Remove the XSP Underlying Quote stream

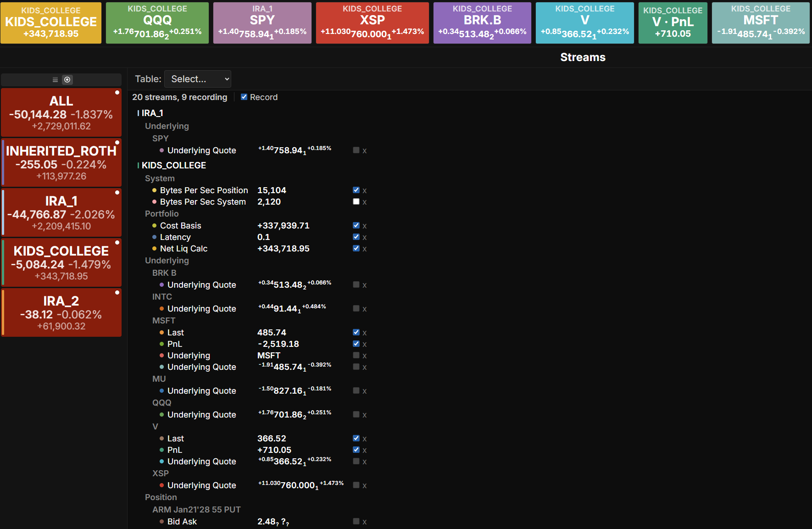(365, 486)
